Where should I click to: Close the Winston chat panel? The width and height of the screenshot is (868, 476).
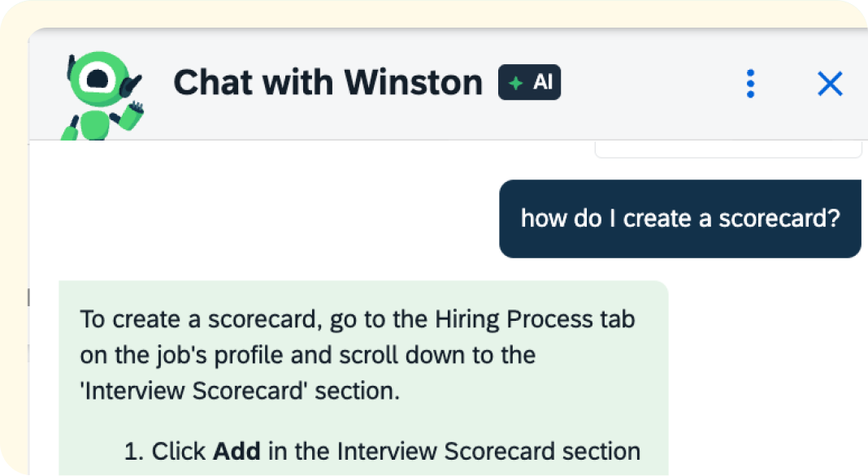[x=829, y=84]
